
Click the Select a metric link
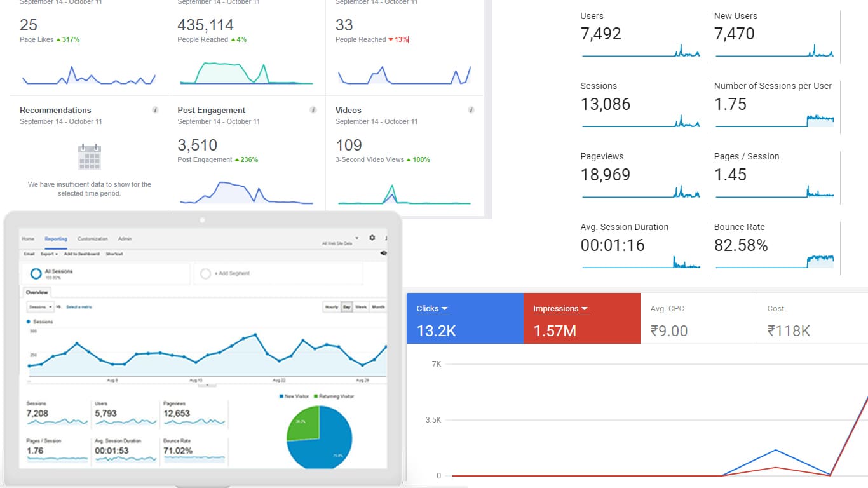point(79,307)
